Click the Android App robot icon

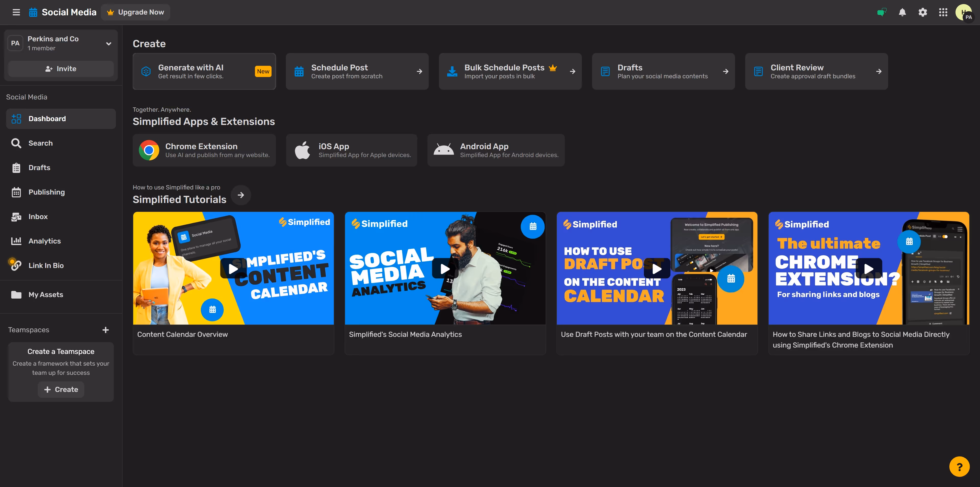(443, 150)
